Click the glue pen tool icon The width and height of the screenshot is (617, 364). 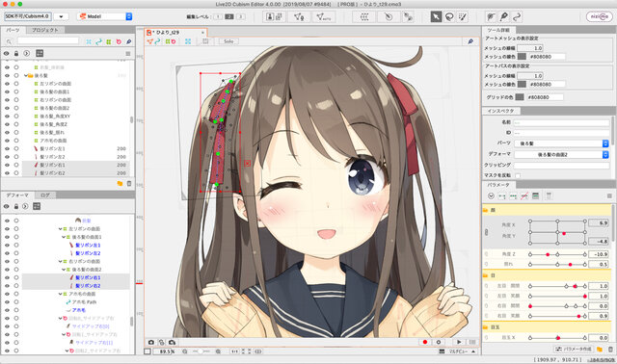click(504, 16)
